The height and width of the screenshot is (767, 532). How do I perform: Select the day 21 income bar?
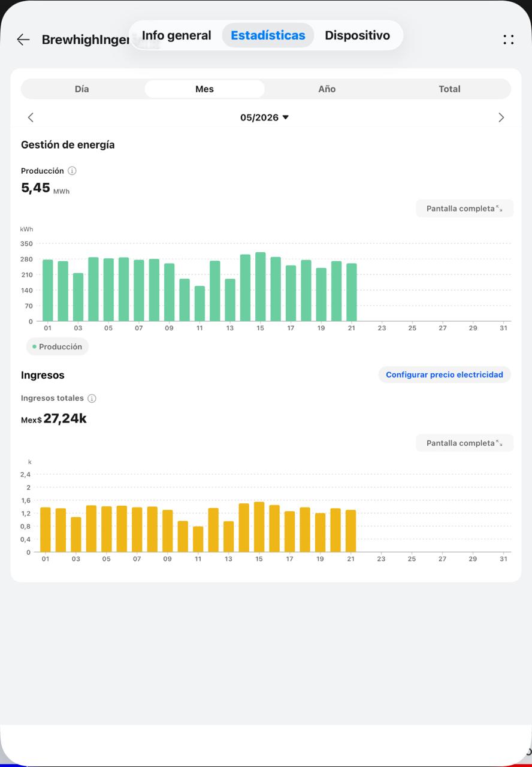350,531
